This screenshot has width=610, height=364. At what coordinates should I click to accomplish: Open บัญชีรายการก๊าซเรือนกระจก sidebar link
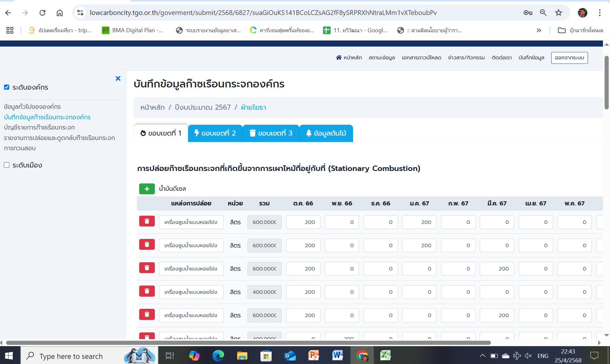[39, 127]
